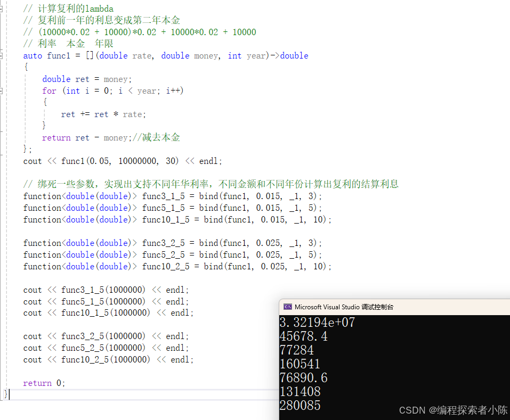Click 'cout << func5_1_5(1000000)' line
Screen dimensions: 510x420
click(106, 301)
